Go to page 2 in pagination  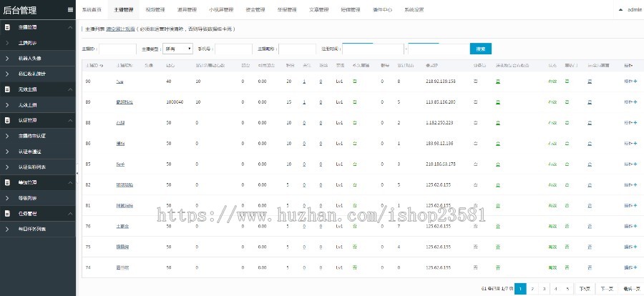pyautogui.click(x=532, y=289)
